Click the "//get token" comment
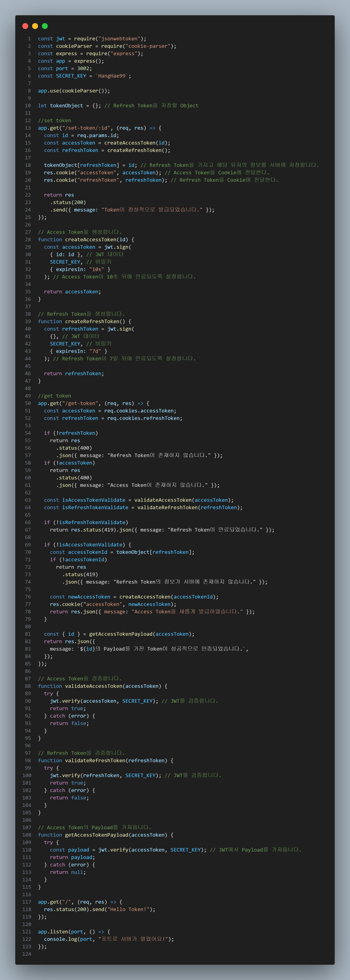Image resolution: width=350 pixels, height=980 pixels. click(54, 396)
